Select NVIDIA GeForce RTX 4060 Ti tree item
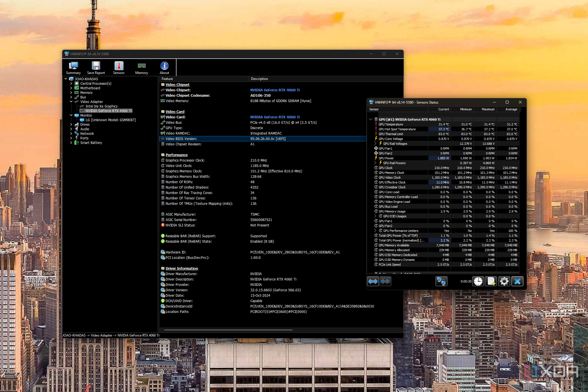588x392 pixels. (x=109, y=111)
